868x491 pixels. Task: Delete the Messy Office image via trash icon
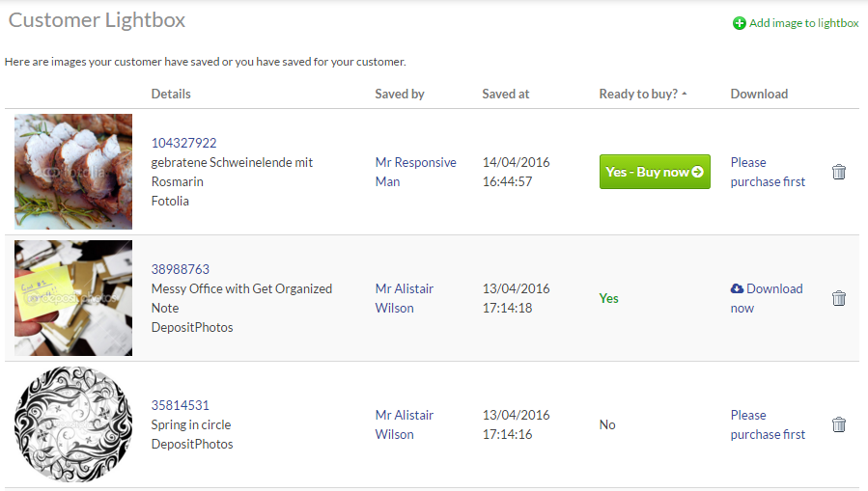tap(839, 299)
